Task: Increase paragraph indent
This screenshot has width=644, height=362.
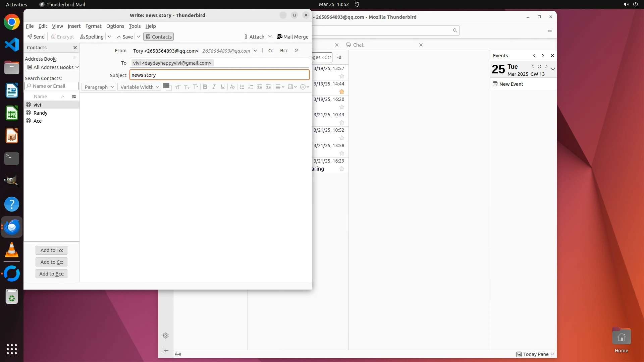Action: 268,87
